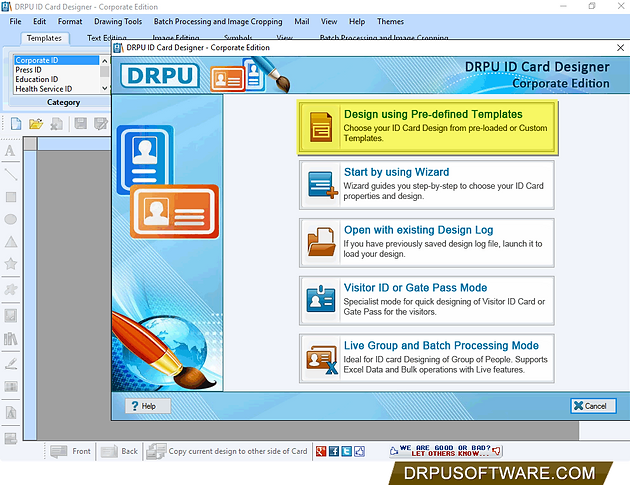Click the batch processing Excel card icon

(322, 358)
